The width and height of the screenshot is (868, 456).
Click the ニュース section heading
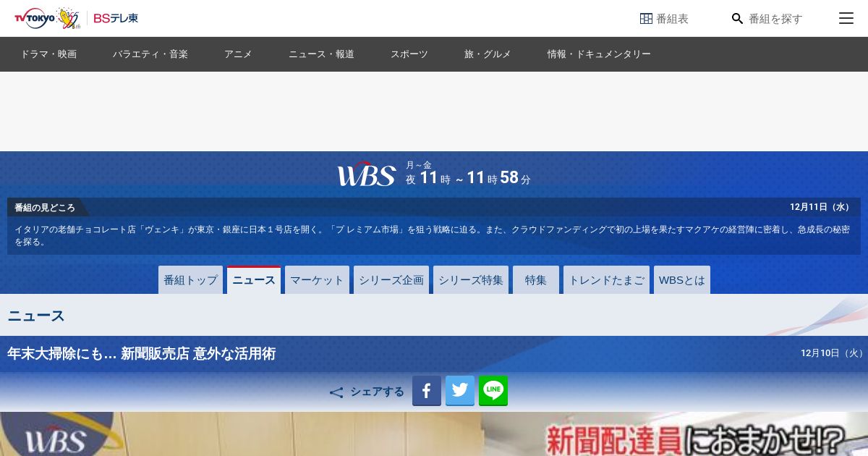[x=36, y=316]
